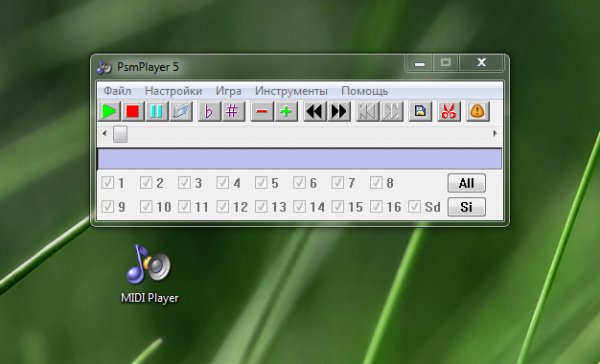This screenshot has width=600, height=364.
Task: Toggle channel 16 checkbox
Action: pyautogui.click(x=376, y=207)
